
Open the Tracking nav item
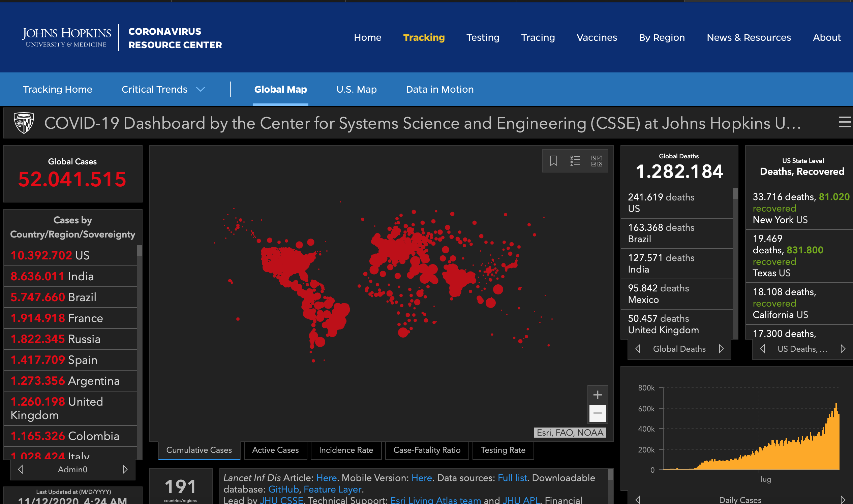pyautogui.click(x=424, y=37)
